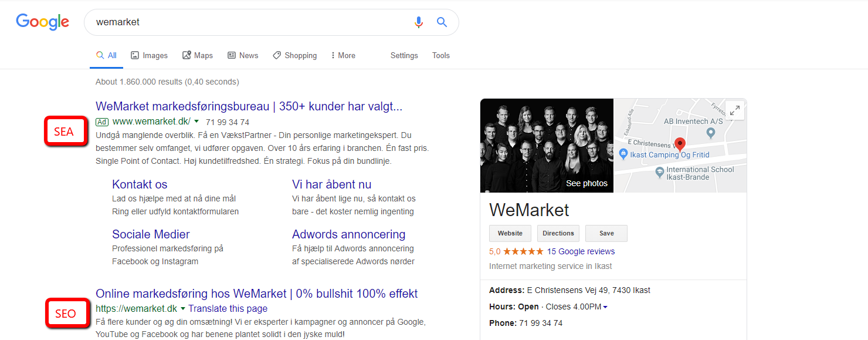The width and height of the screenshot is (868, 340).
Task: Click the Ikast Camping Og Fritid map icon
Action: pos(623,154)
